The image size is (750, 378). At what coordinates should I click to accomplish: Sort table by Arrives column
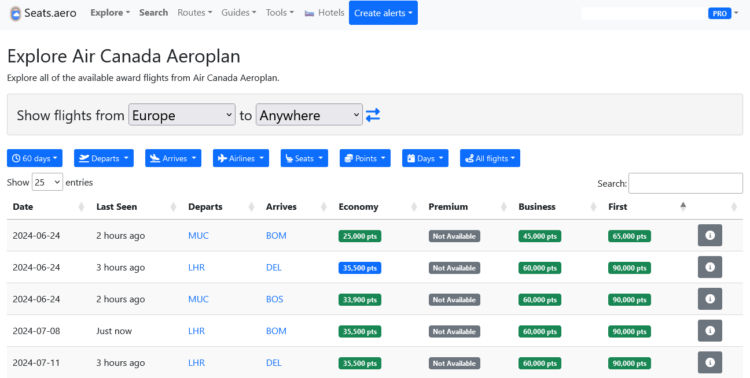pyautogui.click(x=296, y=207)
